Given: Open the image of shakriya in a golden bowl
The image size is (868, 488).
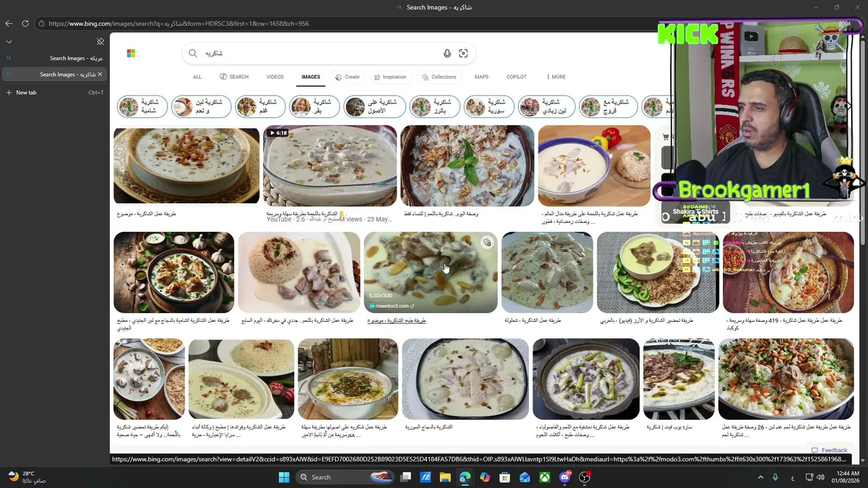Looking at the screenshot, I should click(x=186, y=165).
